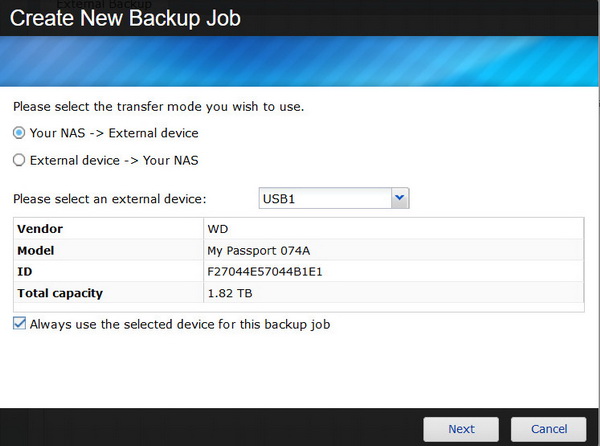Select the 1.82 TB capacity value

[228, 293]
